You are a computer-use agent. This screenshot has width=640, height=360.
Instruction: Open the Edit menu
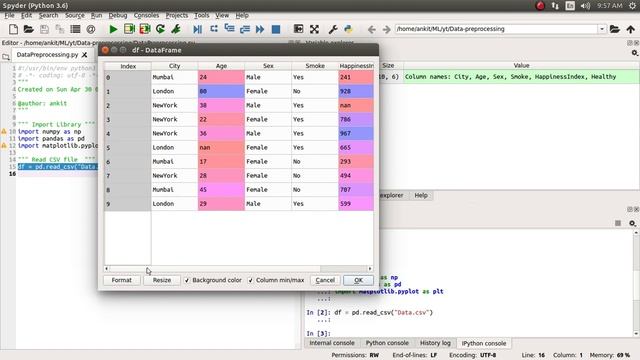27,15
